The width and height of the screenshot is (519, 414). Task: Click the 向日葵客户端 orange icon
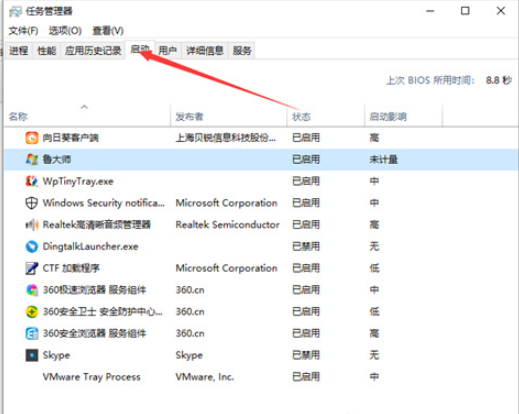(32, 138)
